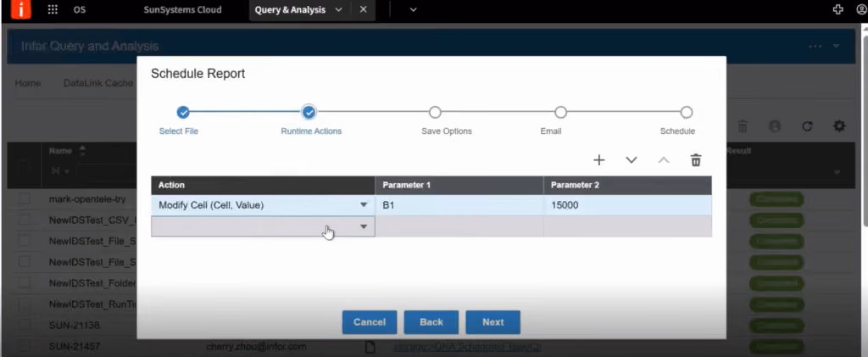Click the Select File step label
Viewport: 868px width, 357px height.
(178, 131)
